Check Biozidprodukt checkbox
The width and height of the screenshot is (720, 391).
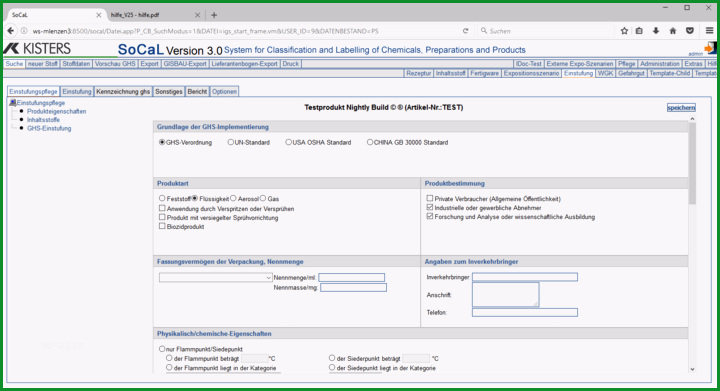(162, 226)
